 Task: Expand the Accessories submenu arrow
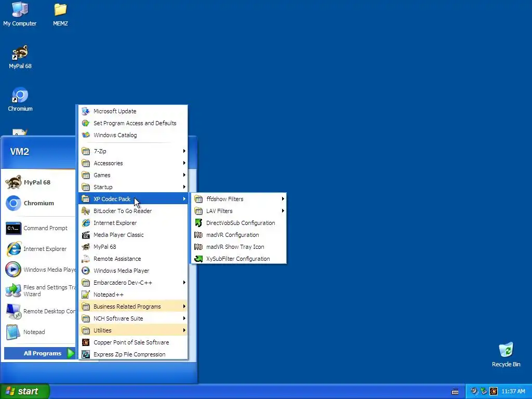pyautogui.click(x=184, y=163)
